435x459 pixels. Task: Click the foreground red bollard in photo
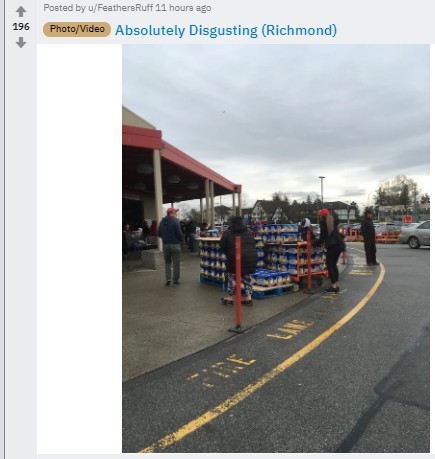click(238, 284)
